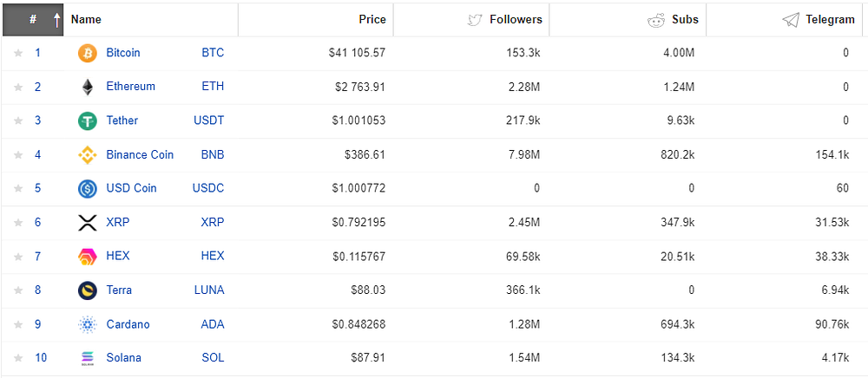Toggle favorite star for Solana row

18,358
